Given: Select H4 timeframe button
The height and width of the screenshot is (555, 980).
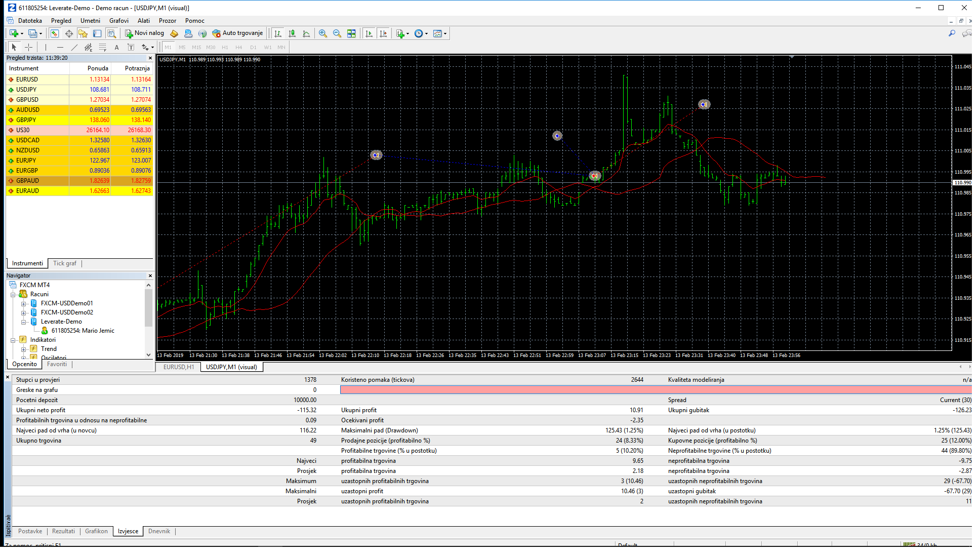Looking at the screenshot, I should (x=239, y=47).
